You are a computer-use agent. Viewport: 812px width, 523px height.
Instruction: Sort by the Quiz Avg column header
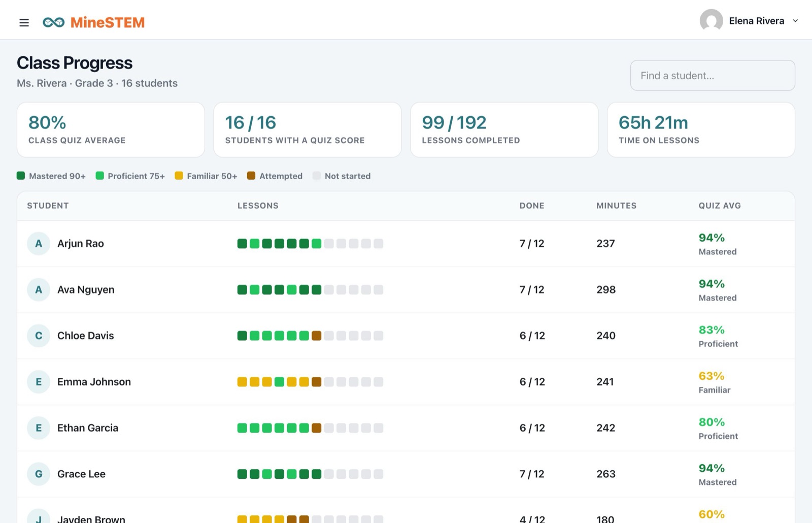click(x=720, y=206)
